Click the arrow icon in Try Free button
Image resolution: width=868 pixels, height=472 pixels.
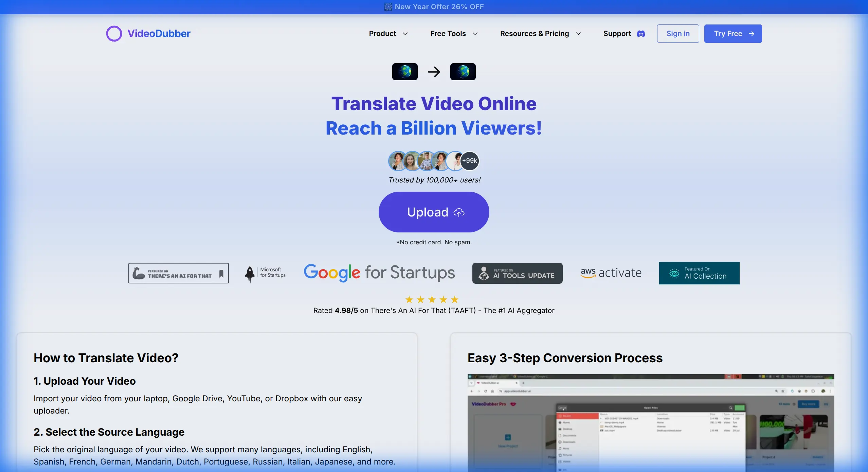pyautogui.click(x=751, y=33)
